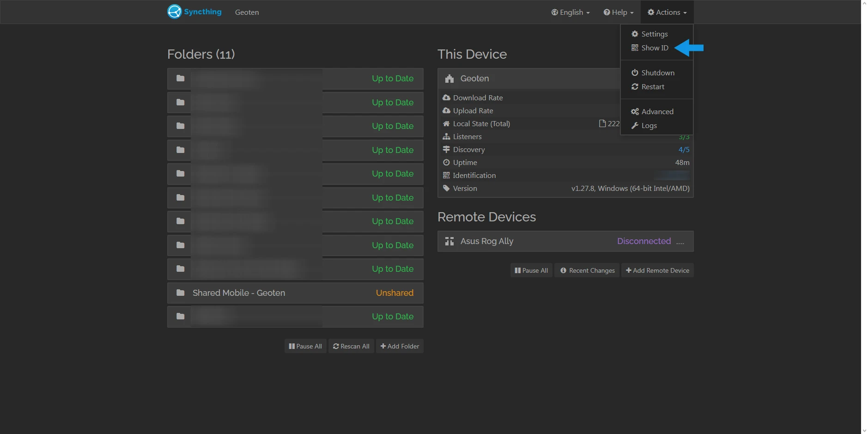This screenshot has width=868, height=434.
Task: Click the Identification QR code icon
Action: tap(446, 175)
